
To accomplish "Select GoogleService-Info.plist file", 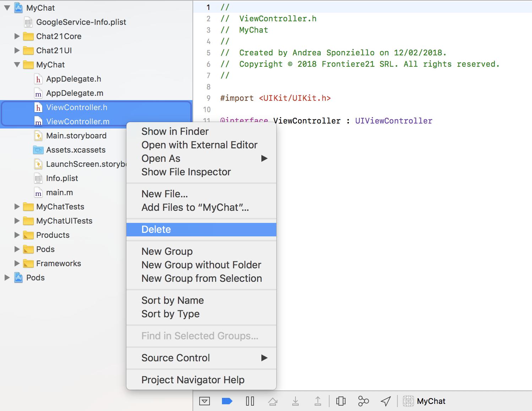I will (x=81, y=22).
